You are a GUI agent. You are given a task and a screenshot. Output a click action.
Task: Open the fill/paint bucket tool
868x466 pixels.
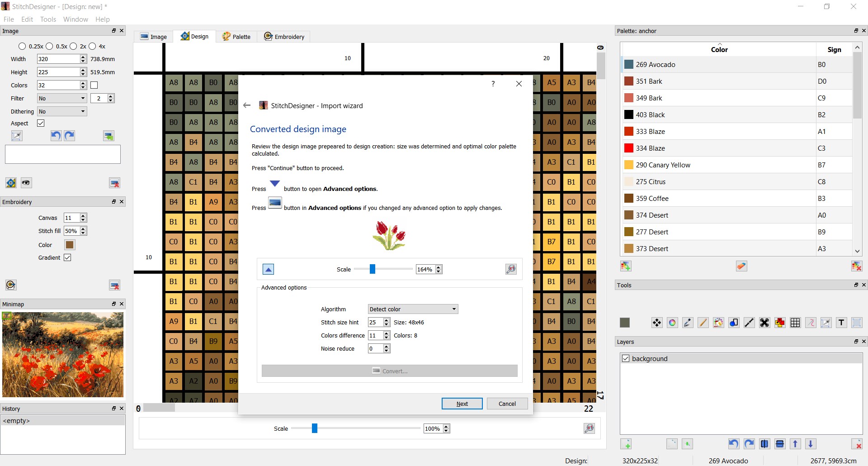pyautogui.click(x=718, y=323)
